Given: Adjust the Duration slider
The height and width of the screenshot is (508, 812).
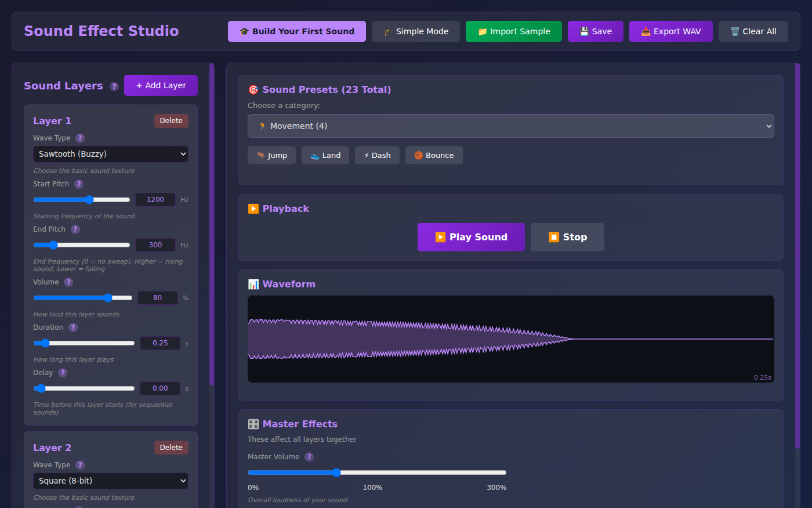Looking at the screenshot, I should point(84,343).
